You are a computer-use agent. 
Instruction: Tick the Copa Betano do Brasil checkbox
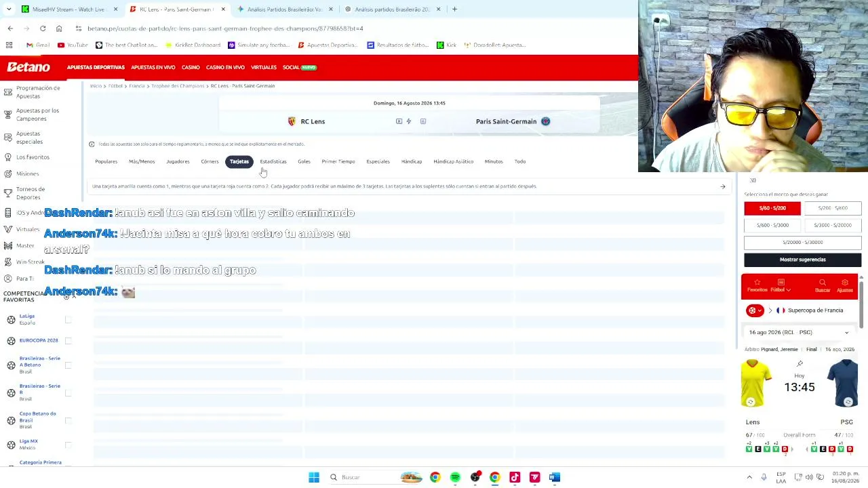coord(68,420)
